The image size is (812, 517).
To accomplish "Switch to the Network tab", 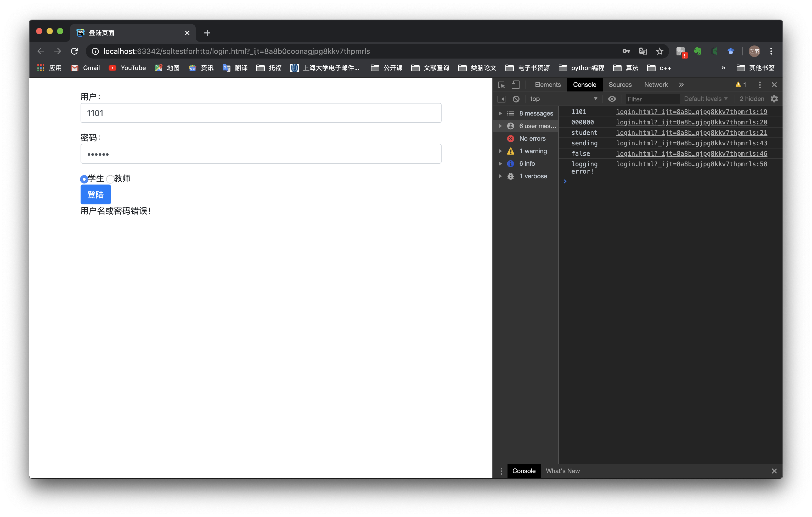I will tap(656, 85).
